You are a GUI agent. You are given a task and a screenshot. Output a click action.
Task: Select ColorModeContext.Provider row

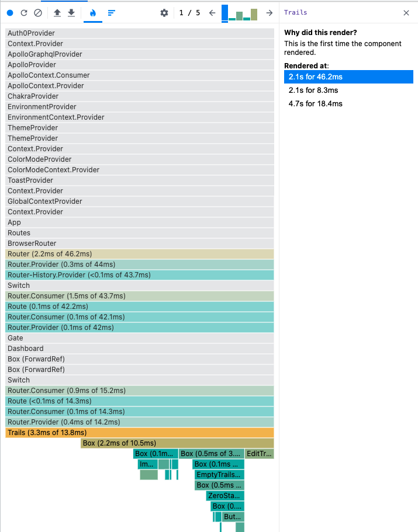(x=140, y=170)
